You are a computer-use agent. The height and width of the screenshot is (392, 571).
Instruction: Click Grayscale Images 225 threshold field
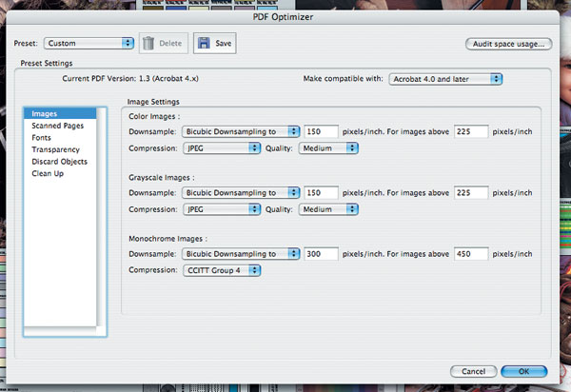(x=471, y=192)
